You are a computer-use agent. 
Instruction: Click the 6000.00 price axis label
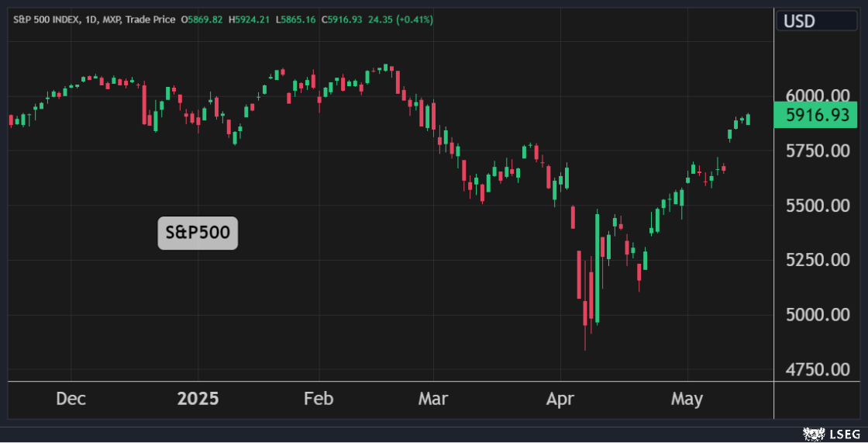point(817,95)
